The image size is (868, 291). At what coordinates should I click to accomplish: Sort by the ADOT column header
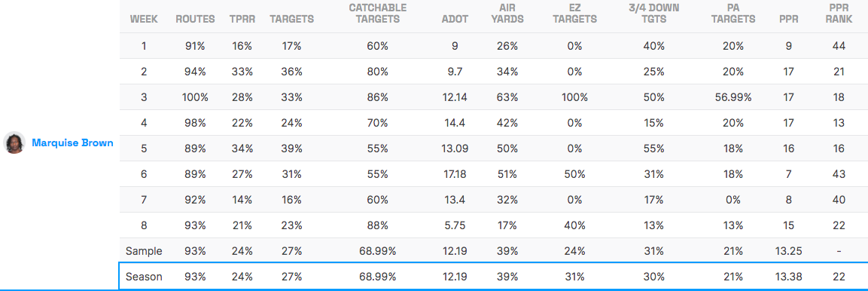[x=455, y=19]
